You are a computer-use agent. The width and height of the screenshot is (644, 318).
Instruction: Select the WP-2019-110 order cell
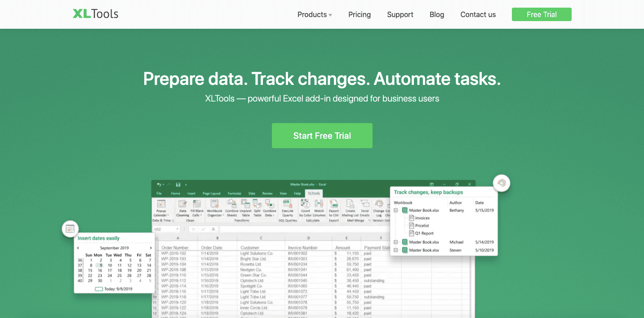(x=178, y=275)
